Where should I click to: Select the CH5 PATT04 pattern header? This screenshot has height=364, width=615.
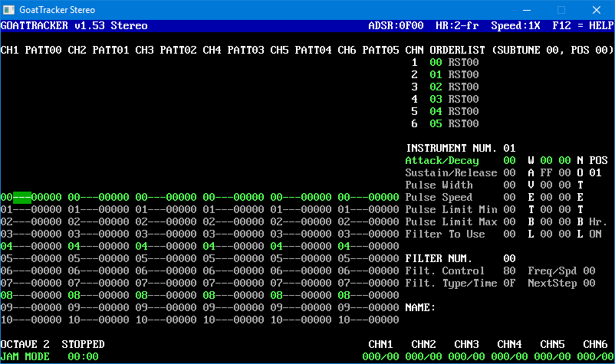tap(301, 50)
